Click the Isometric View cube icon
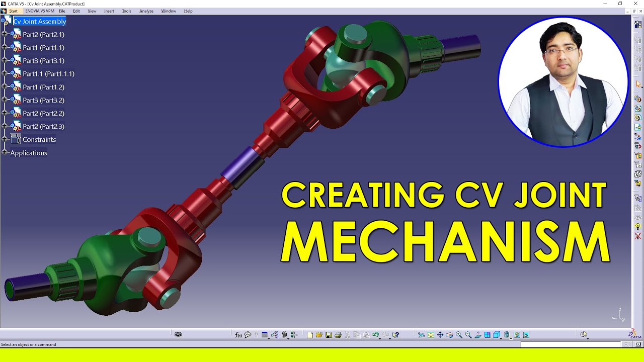The height and width of the screenshot is (362, 644). [497, 335]
